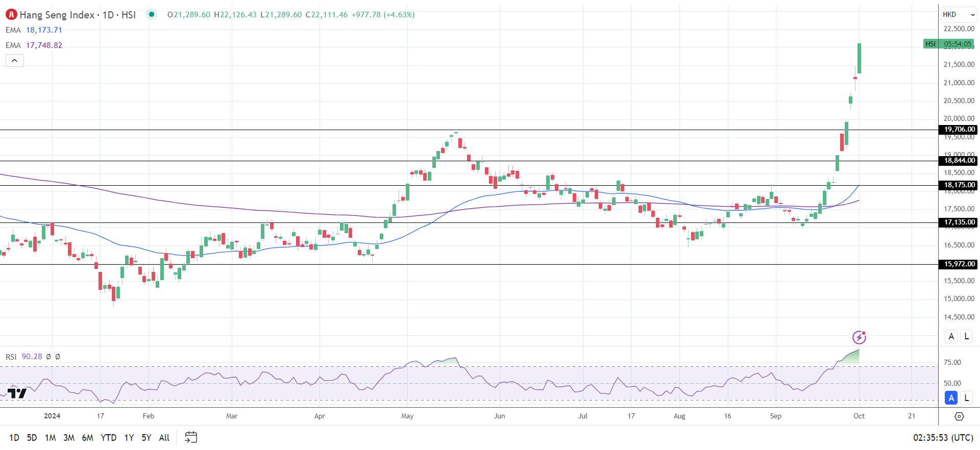Select the 5D time range

[x=32, y=438]
